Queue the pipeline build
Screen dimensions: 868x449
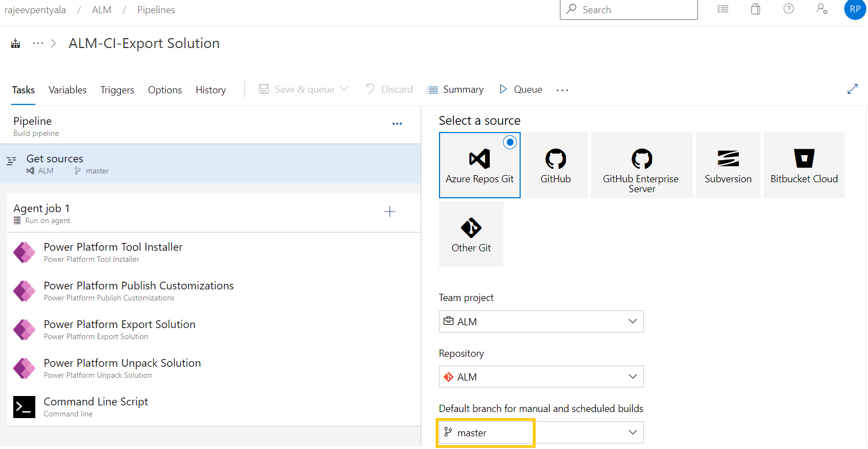[520, 89]
